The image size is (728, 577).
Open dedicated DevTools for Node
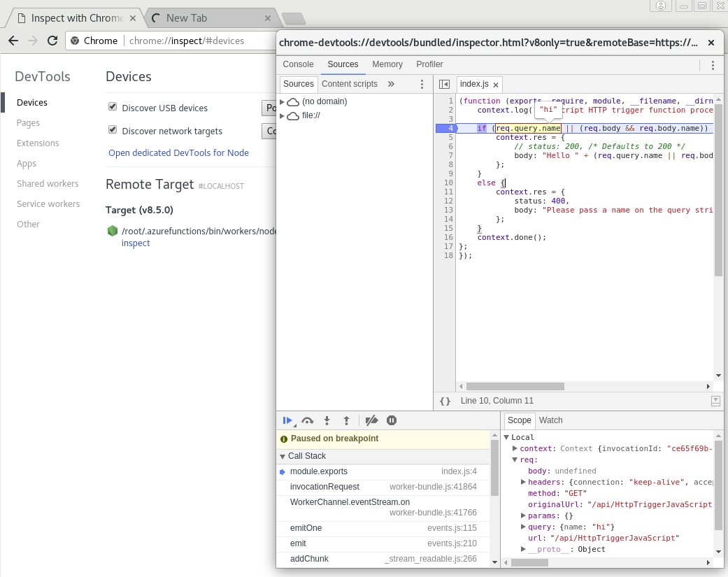[x=179, y=152]
